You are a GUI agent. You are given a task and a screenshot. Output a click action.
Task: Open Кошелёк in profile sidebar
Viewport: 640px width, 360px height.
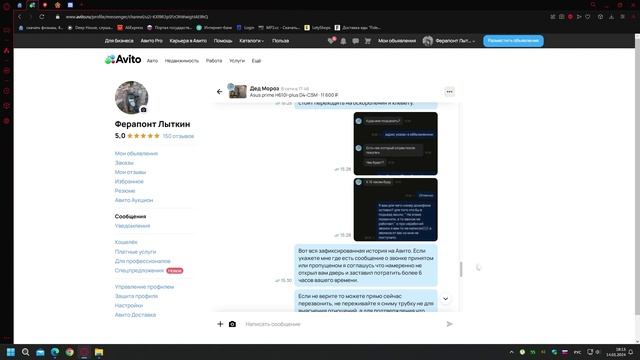click(x=126, y=242)
